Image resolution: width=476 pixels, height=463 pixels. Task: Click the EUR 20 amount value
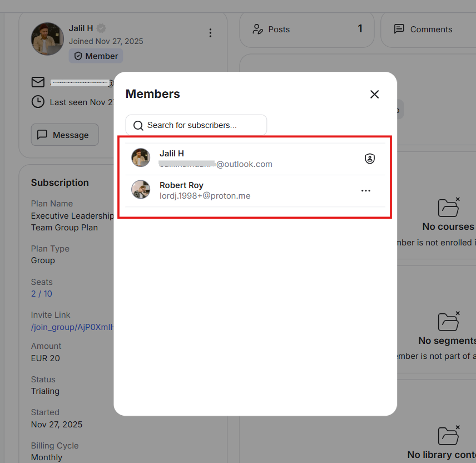point(46,358)
